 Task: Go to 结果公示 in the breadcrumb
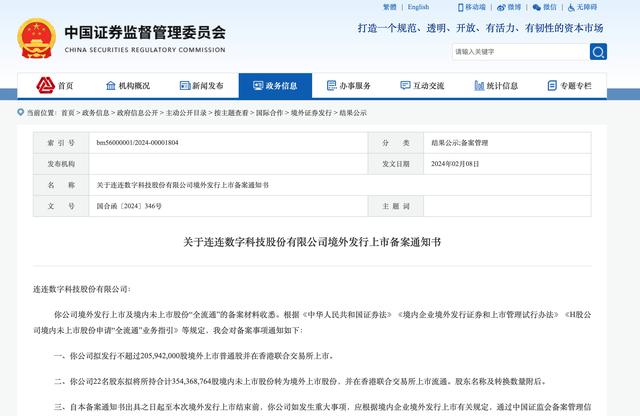(353, 113)
